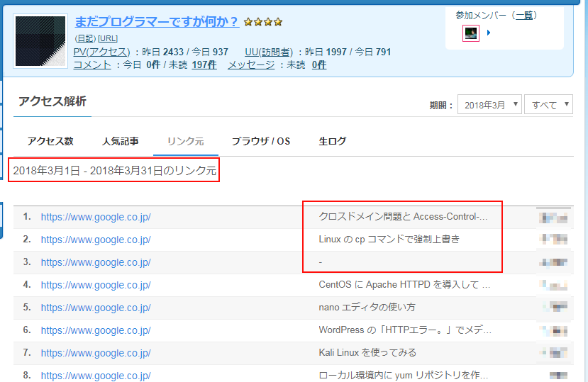Screen dimensions: 588x382
Task: Switch to the 生ログ tab
Action: pos(332,141)
